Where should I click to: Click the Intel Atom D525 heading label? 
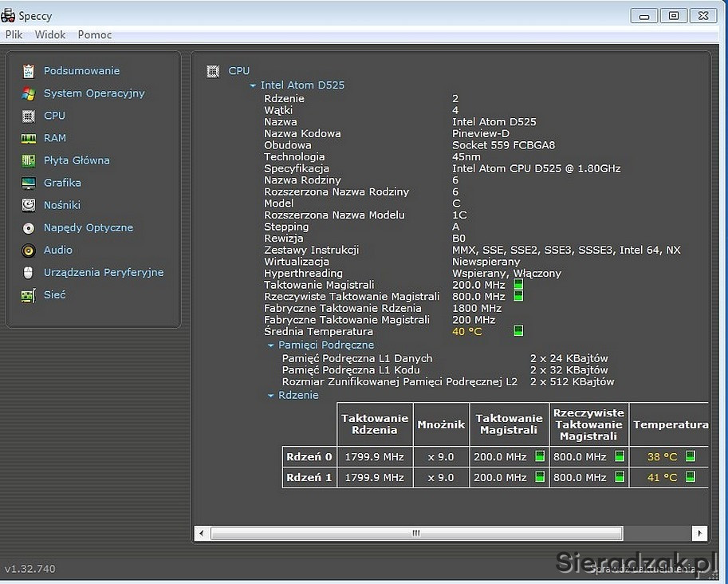[303, 85]
